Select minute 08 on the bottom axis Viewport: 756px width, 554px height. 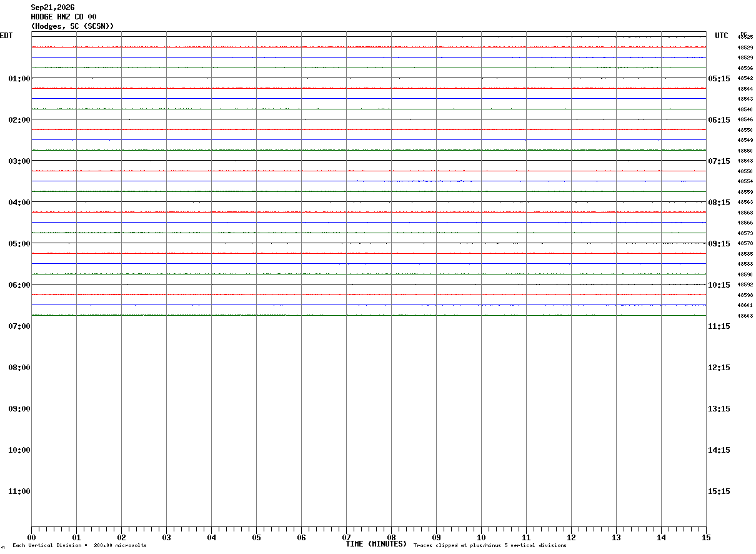[391, 537]
